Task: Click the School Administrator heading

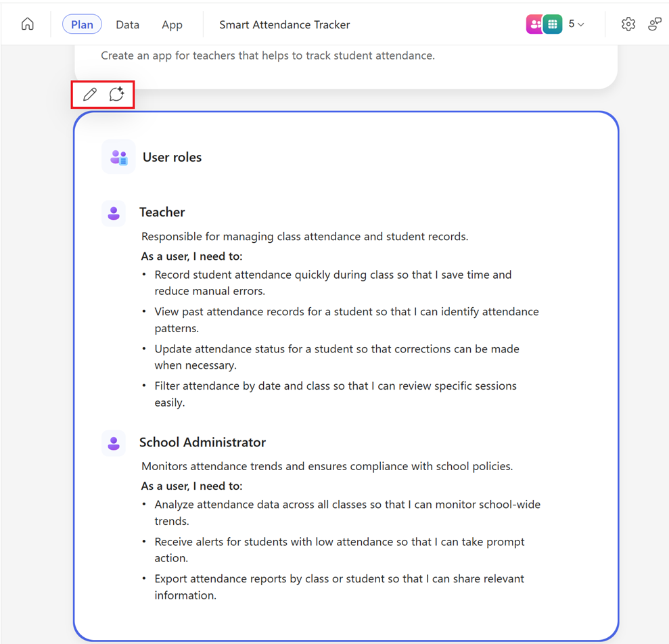Action: 202,442
